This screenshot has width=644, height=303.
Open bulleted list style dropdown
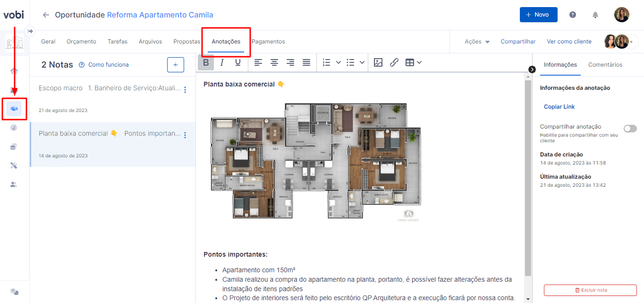(x=362, y=62)
